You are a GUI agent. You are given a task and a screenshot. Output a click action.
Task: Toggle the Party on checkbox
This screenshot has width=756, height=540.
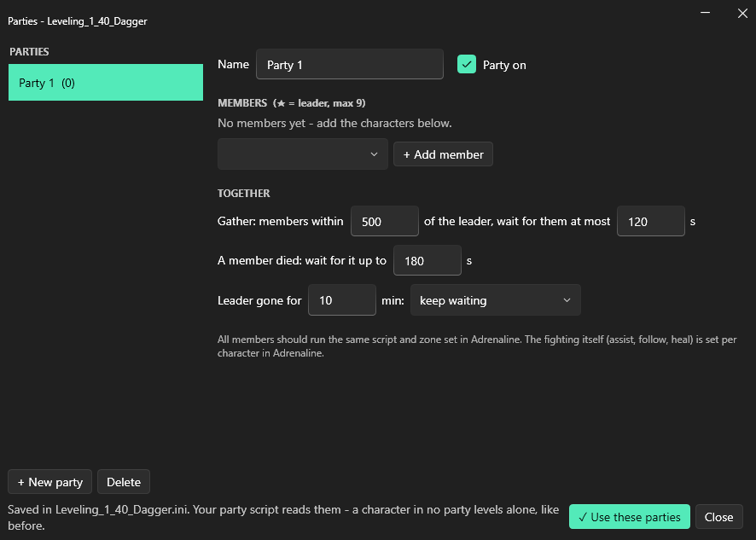[x=466, y=65]
